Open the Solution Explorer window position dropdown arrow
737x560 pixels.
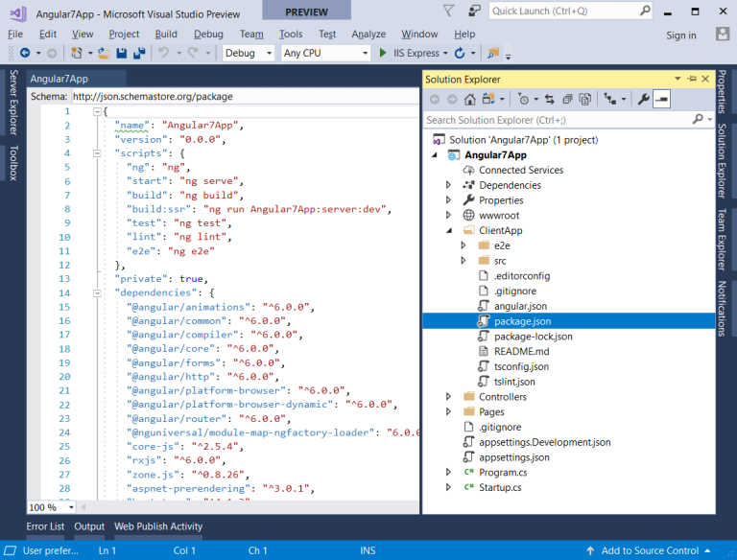[x=678, y=79]
